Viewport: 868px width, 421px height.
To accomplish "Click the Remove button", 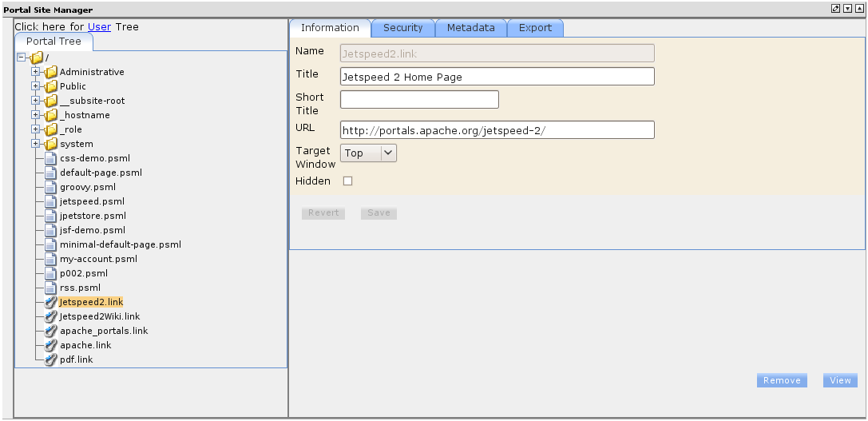I will tap(782, 380).
